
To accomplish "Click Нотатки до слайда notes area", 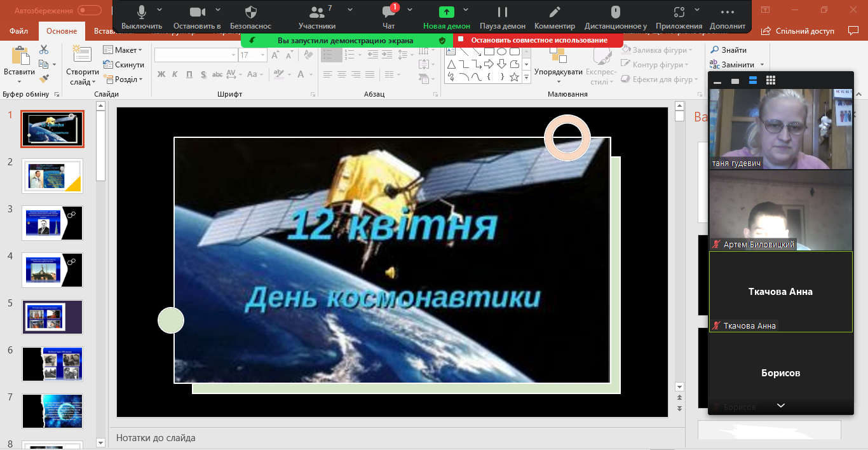I will click(x=156, y=438).
